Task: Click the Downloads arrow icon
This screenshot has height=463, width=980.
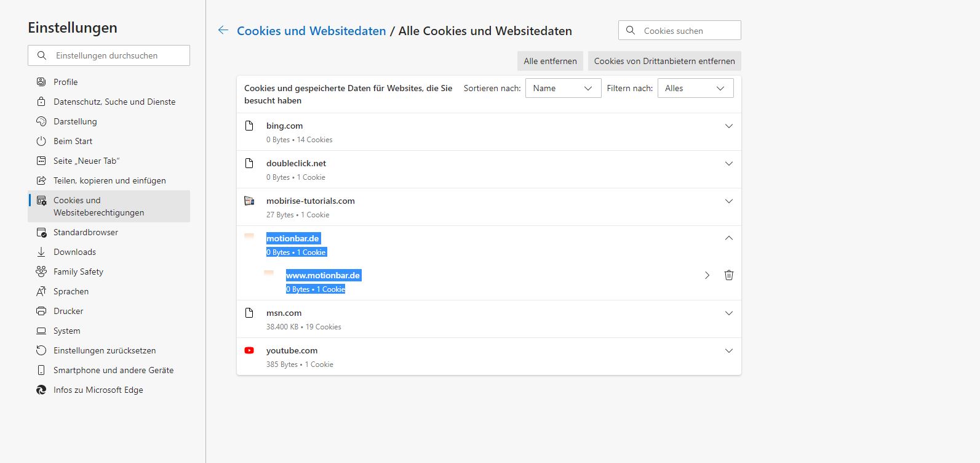Action: pos(41,252)
